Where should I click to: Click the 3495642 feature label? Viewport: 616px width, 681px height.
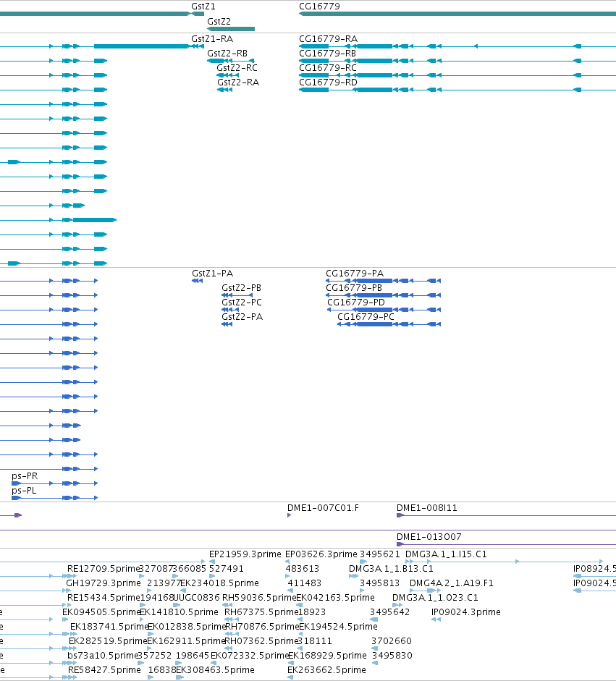(x=389, y=612)
